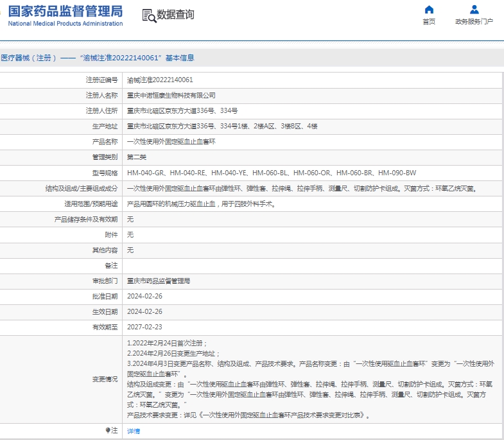504x443 pixels.
Task: Click product name 一次性使用外固定驱血止血套环
Action: [x=171, y=142]
